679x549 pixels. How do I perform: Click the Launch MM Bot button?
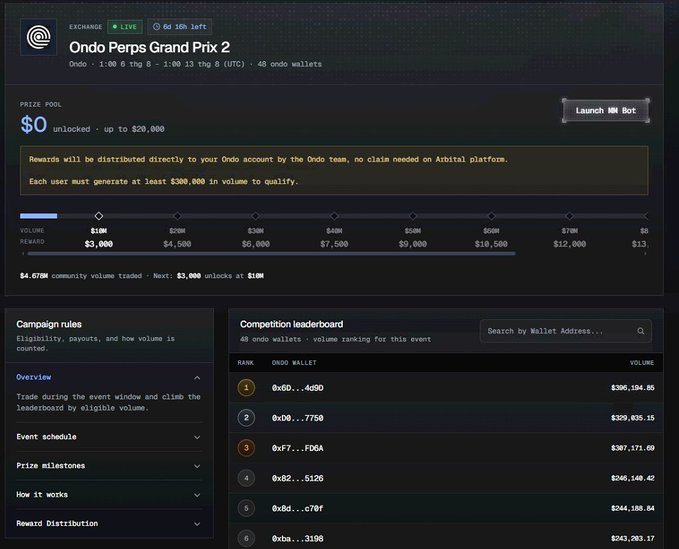(x=606, y=110)
